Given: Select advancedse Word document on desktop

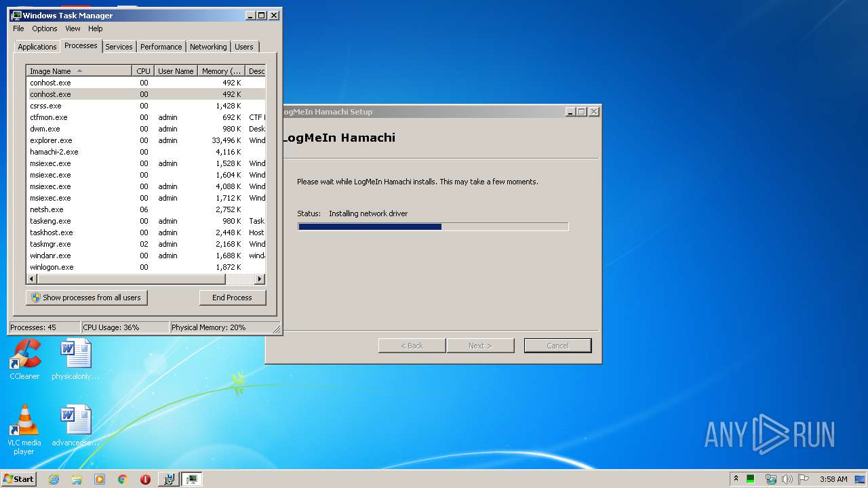Looking at the screenshot, I should 75,426.
